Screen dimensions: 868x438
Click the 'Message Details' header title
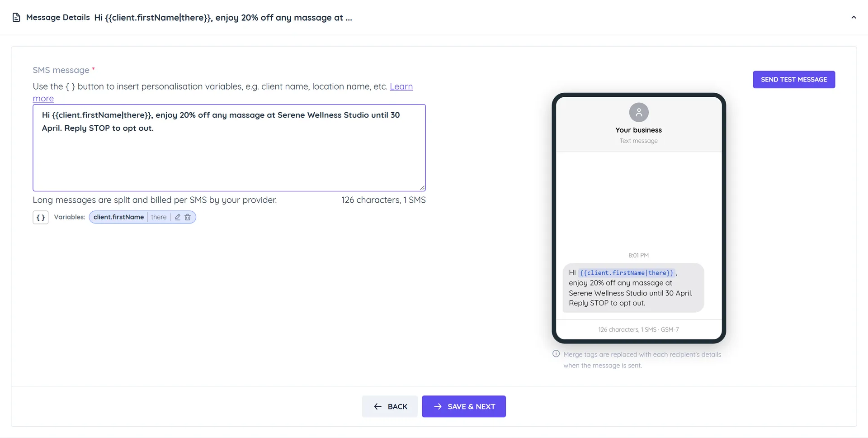[58, 18]
